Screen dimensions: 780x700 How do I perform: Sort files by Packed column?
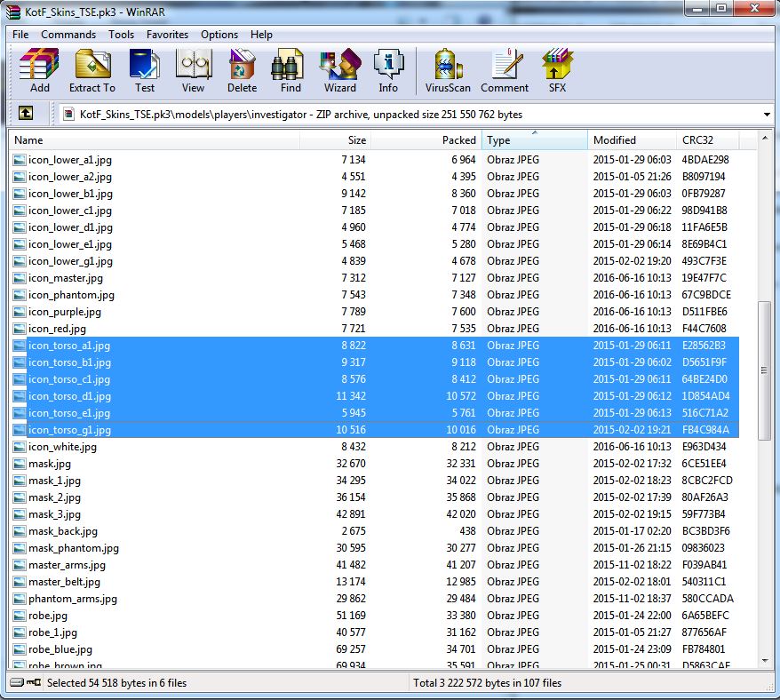(x=426, y=139)
